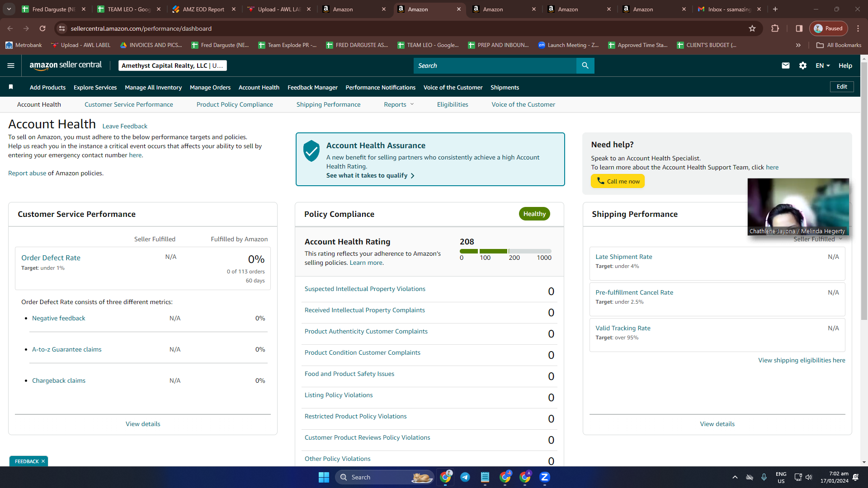The height and width of the screenshot is (488, 868).
Task: Click the Leave Feedback link
Action: point(125,126)
